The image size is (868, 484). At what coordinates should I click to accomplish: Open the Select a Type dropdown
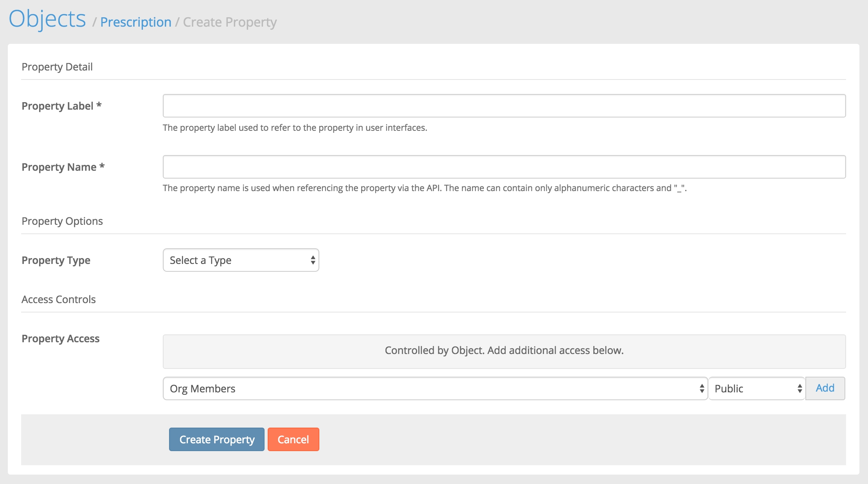coord(241,260)
